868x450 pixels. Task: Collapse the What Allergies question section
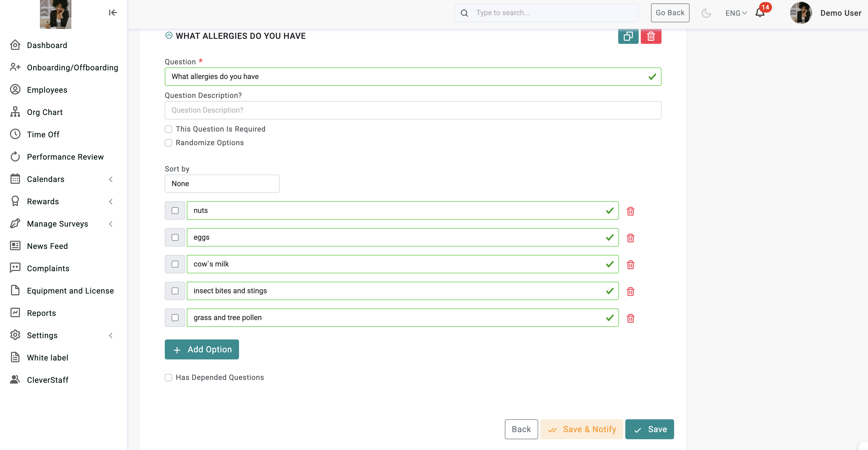click(169, 35)
